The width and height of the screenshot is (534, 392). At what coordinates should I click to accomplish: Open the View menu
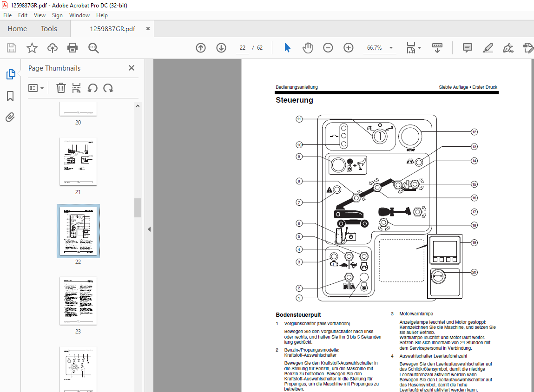click(x=40, y=15)
